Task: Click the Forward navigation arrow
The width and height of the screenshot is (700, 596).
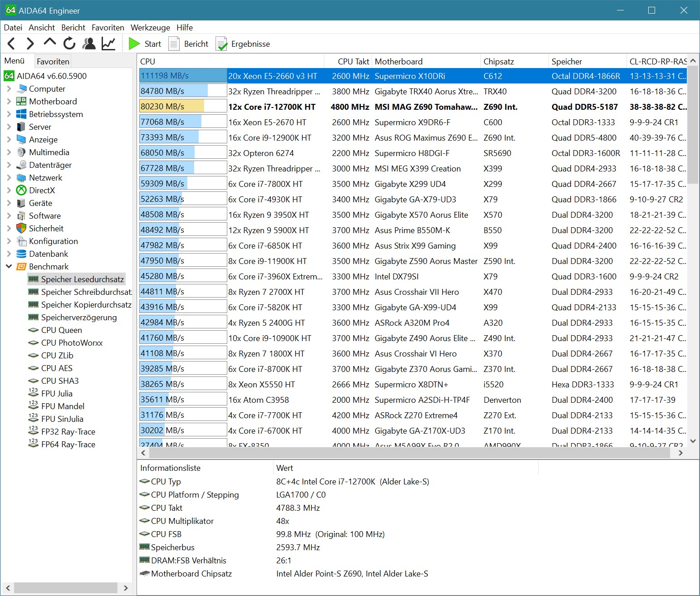Action: coord(30,44)
